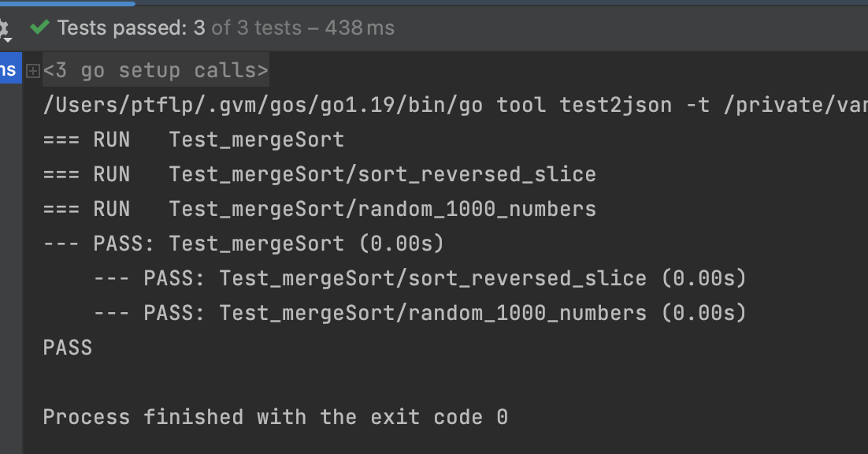Viewport: 868px width, 454px height.
Task: Click the 'Tests passed: 3 of 3' status label
Action: tap(131, 28)
